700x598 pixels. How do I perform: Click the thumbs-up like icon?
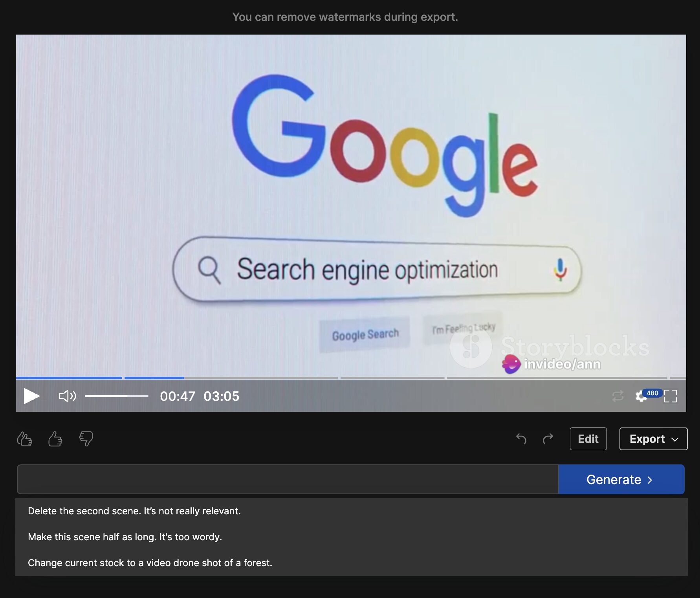pos(55,439)
